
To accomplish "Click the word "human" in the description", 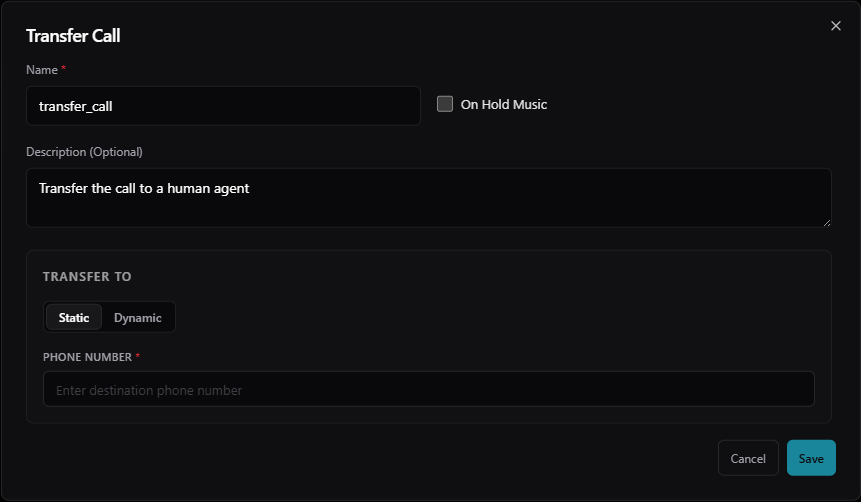I will (x=188, y=187).
